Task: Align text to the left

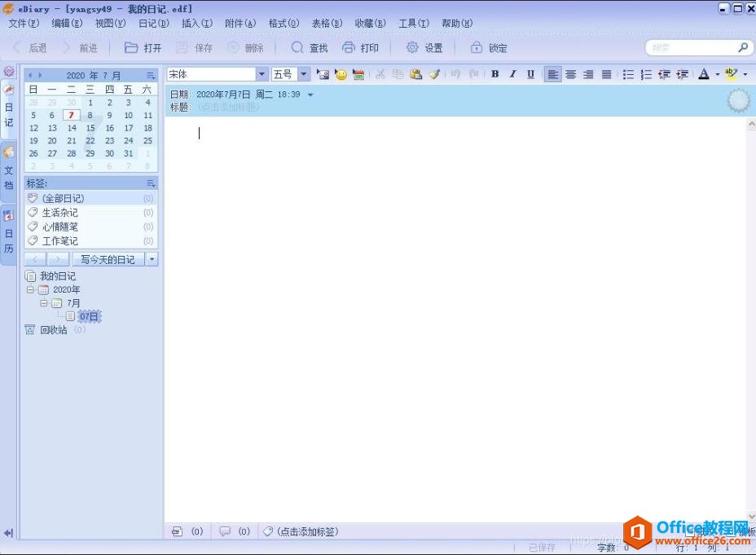Action: pyautogui.click(x=552, y=74)
